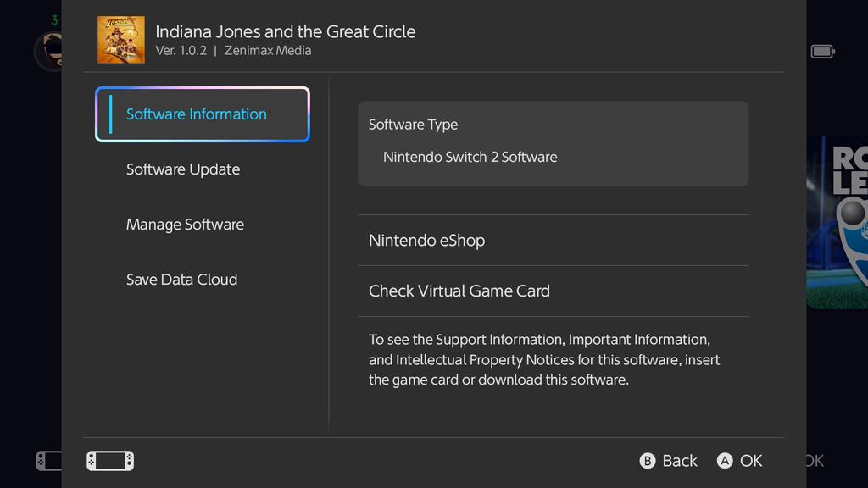Click the publisher name Zenimax Media

click(x=267, y=50)
